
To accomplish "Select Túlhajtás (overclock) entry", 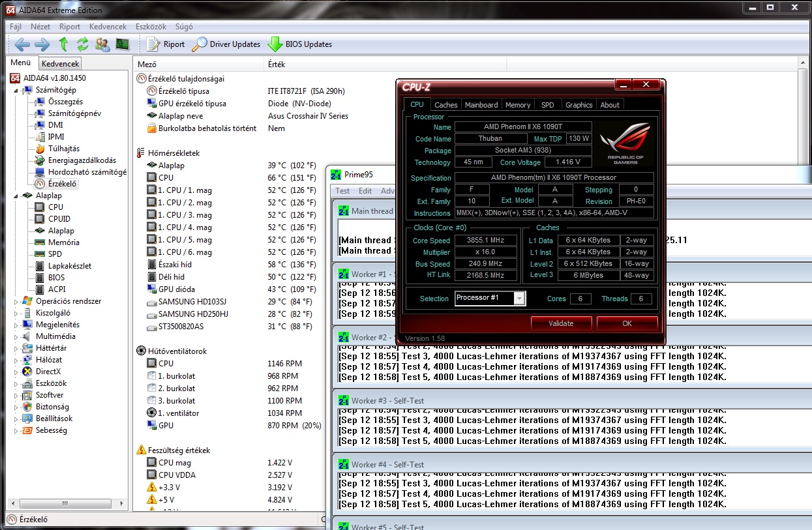I will 64,149.
